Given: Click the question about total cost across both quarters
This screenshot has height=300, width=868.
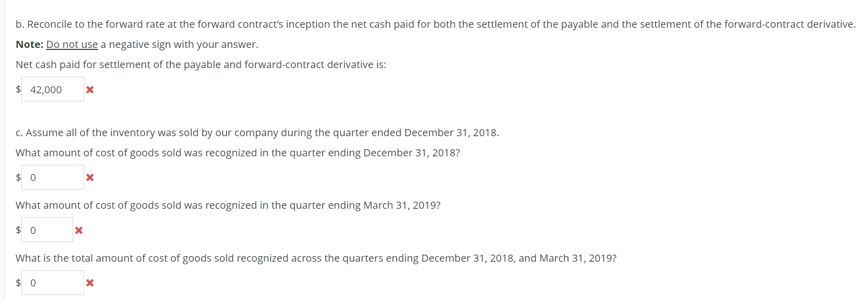Looking at the screenshot, I should click(316, 258).
